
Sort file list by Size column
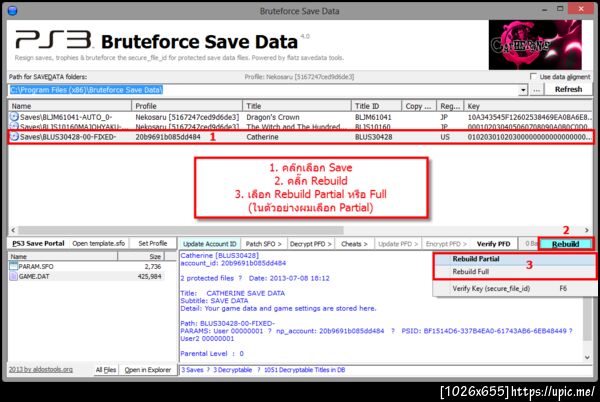(x=141, y=256)
